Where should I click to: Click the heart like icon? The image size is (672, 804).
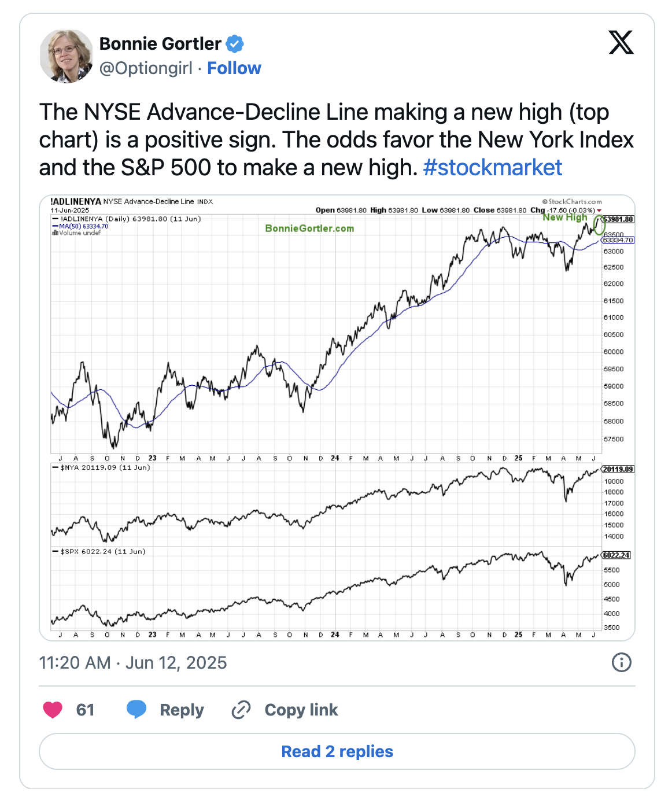53,709
